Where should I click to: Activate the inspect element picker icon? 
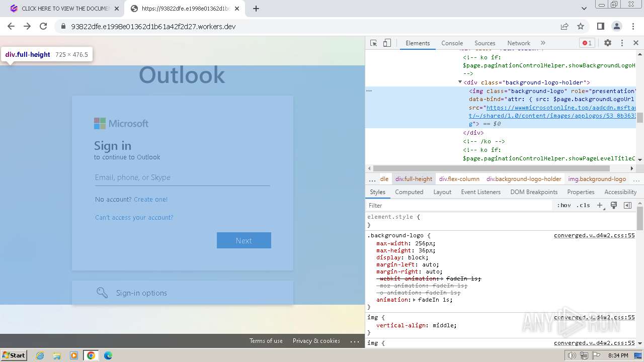pyautogui.click(x=373, y=43)
